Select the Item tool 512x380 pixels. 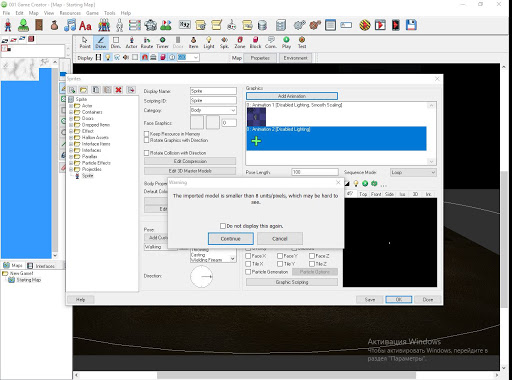193,43
